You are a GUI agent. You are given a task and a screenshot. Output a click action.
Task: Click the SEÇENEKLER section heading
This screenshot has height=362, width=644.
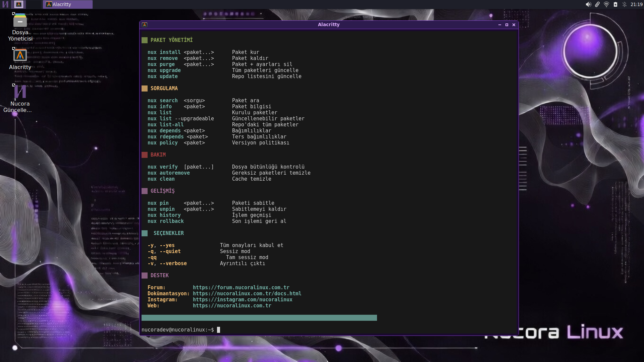168,233
